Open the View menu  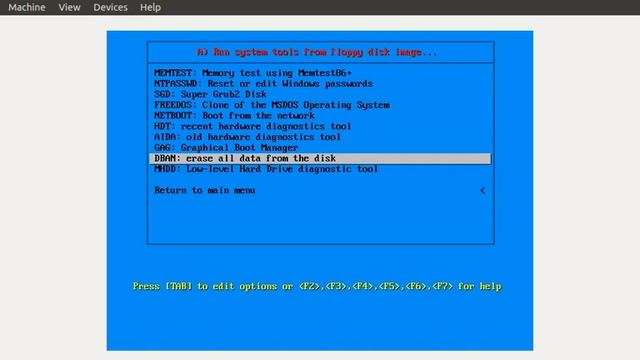click(x=69, y=7)
